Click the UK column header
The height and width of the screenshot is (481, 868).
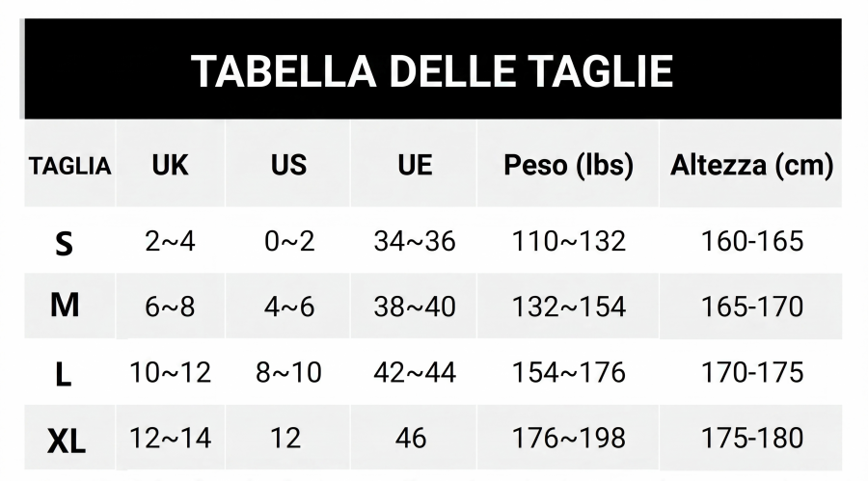pyautogui.click(x=170, y=165)
